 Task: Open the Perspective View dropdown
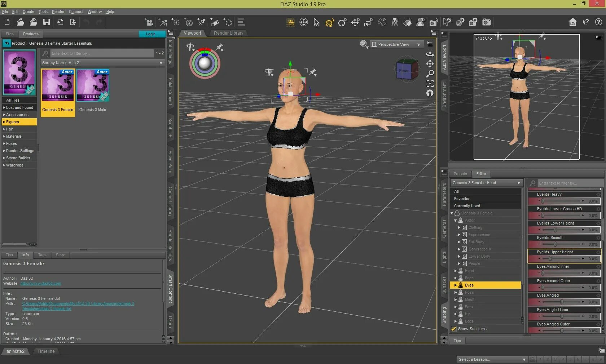point(397,44)
